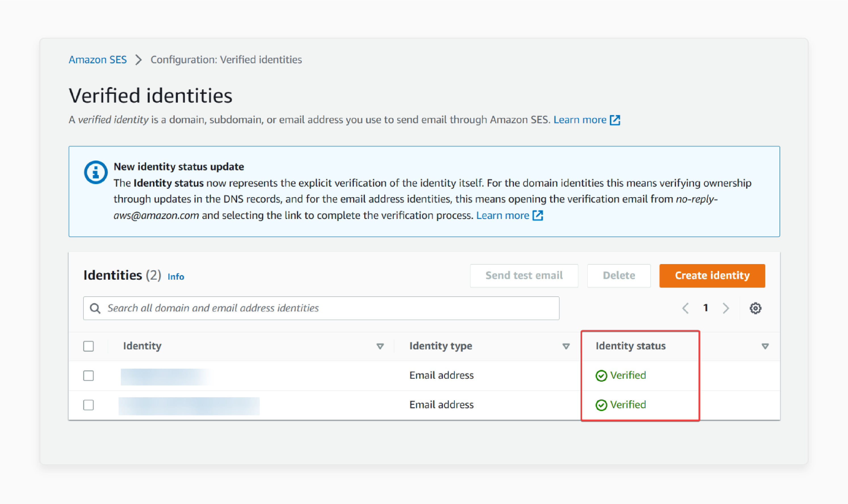
Task: Click the Amazon SES breadcrumb menu item
Action: pos(98,59)
